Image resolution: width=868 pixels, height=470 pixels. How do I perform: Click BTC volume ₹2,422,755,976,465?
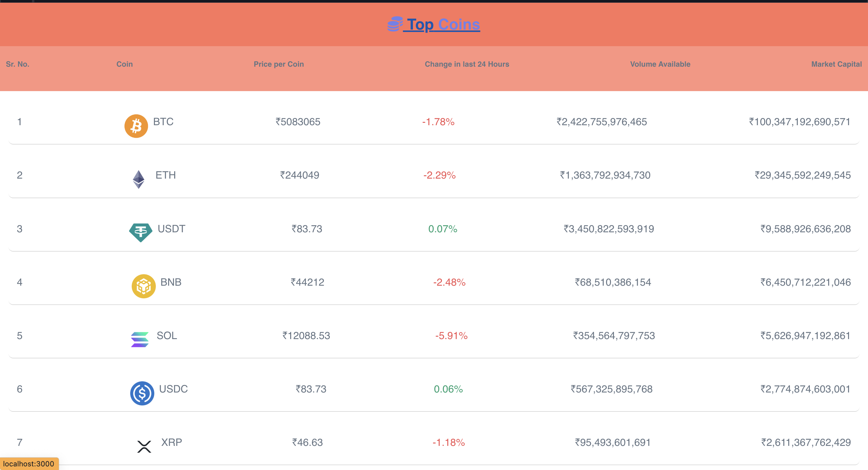(602, 122)
